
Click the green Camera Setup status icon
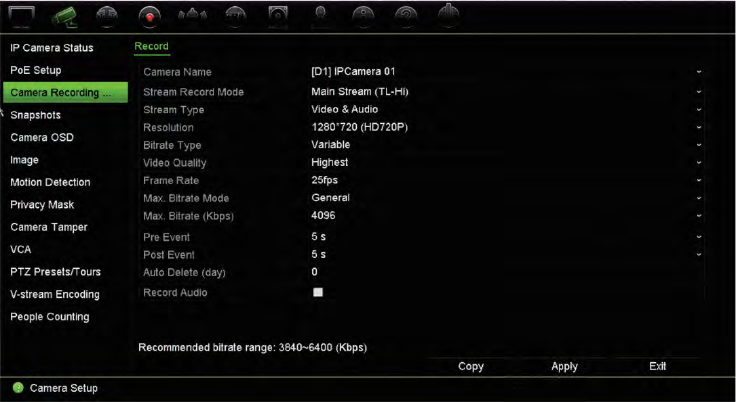[x=18, y=388]
